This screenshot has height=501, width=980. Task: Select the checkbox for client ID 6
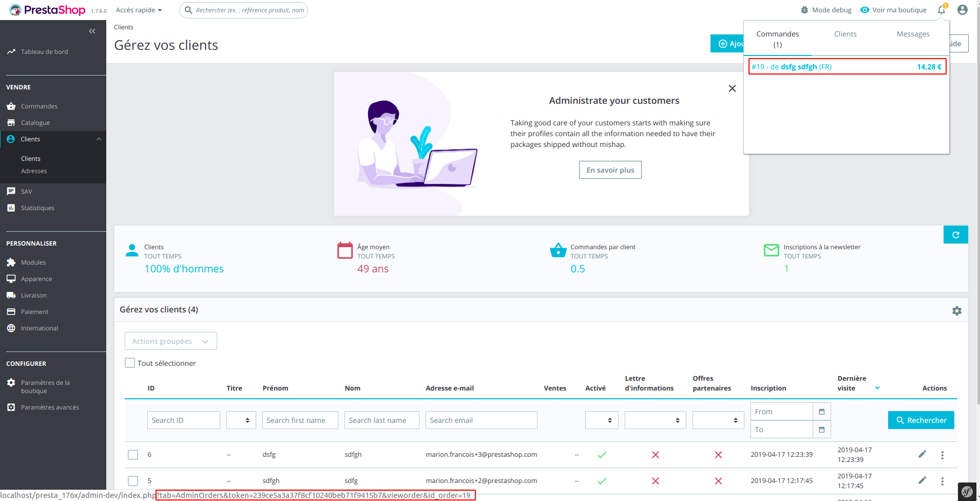(133, 454)
